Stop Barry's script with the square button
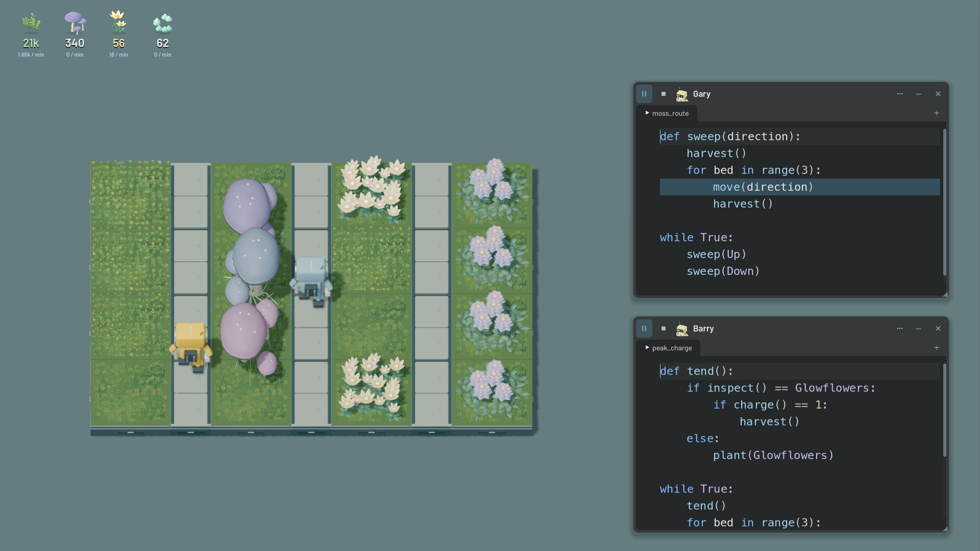980x551 pixels. [664, 329]
